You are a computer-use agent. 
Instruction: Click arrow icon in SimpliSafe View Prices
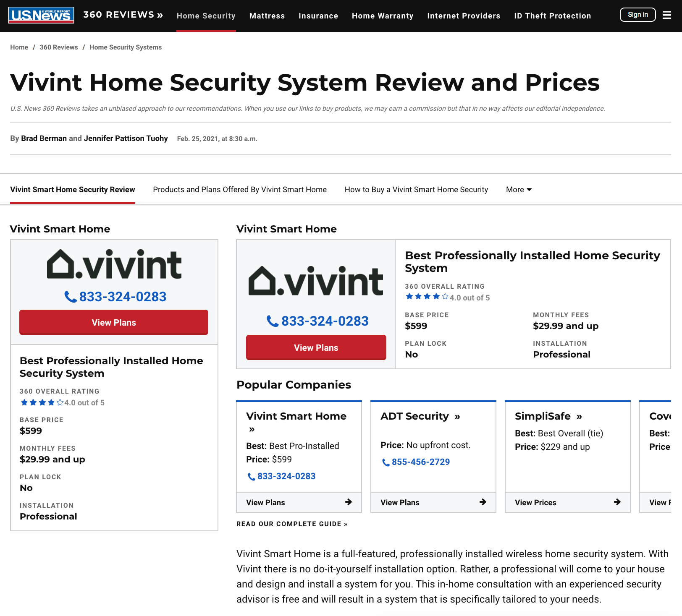tap(617, 502)
